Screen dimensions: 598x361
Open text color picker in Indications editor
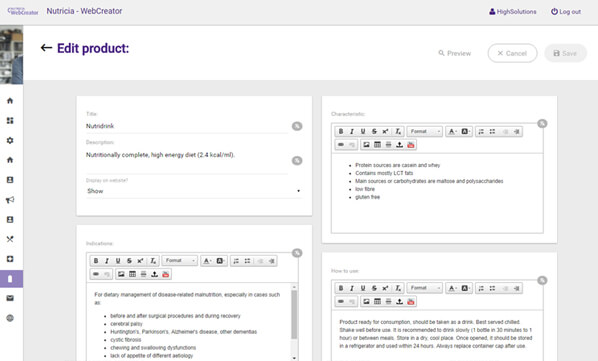pyautogui.click(x=207, y=261)
